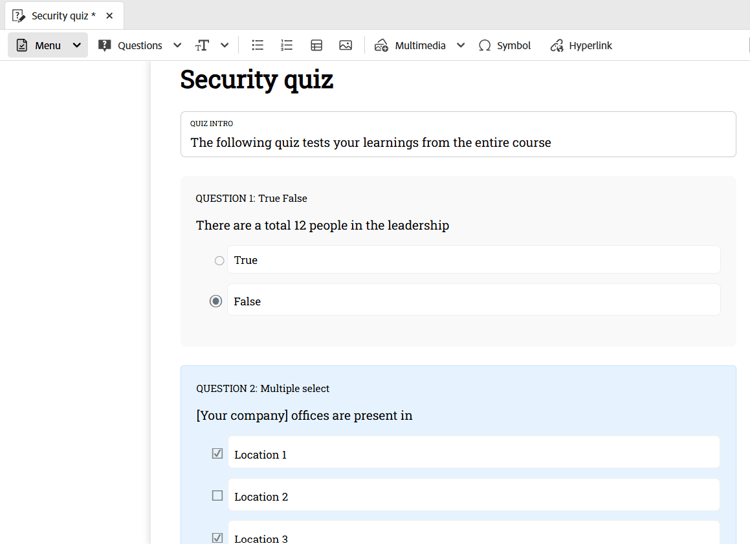Click the text formatting icon

[202, 45]
